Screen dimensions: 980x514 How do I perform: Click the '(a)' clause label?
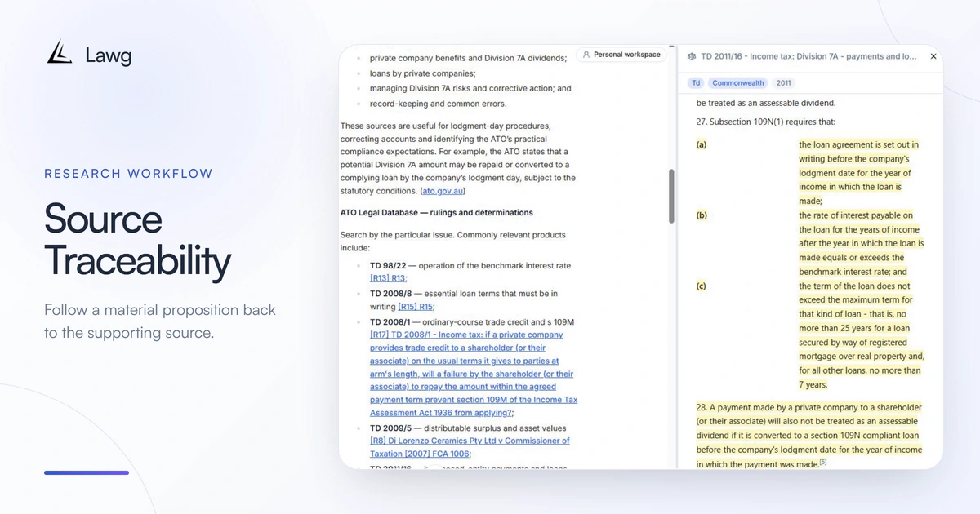pyautogui.click(x=702, y=144)
